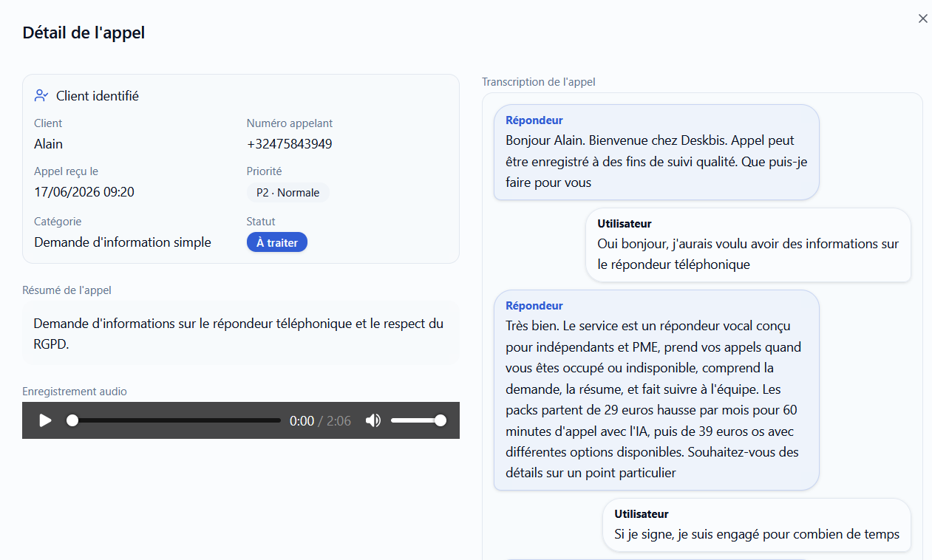Image resolution: width=932 pixels, height=560 pixels.
Task: Adjust the audio volume slider
Action: [418, 420]
